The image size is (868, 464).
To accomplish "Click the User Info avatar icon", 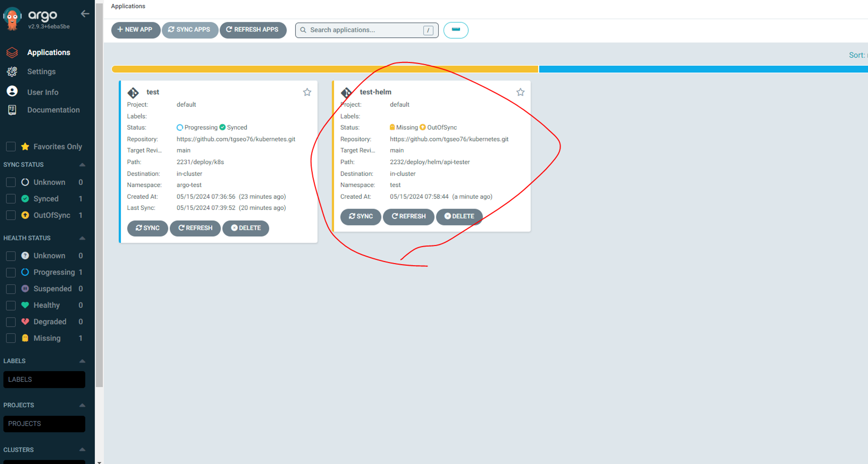I will pyautogui.click(x=12, y=91).
